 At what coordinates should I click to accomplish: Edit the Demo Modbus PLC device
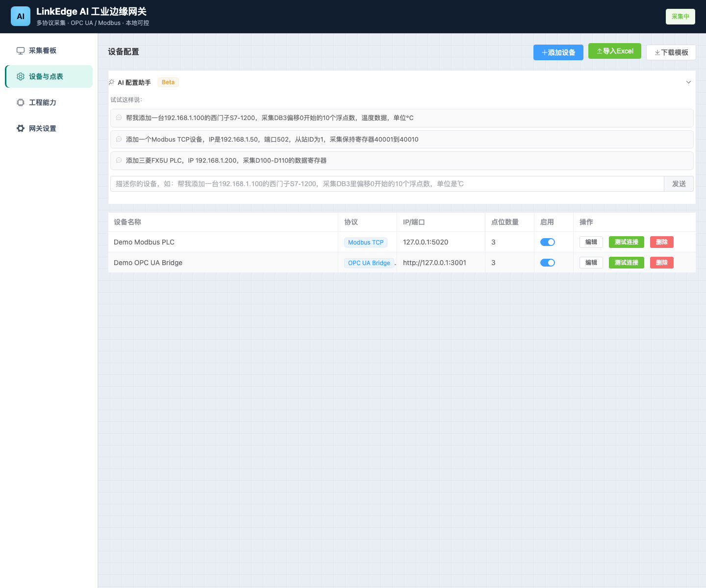(x=591, y=242)
